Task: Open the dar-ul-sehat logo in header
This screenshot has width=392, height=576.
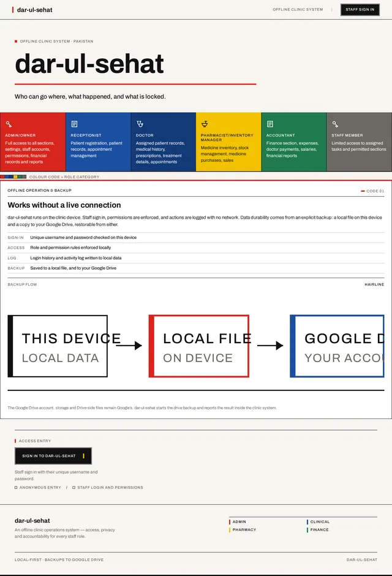Action: [x=32, y=10]
